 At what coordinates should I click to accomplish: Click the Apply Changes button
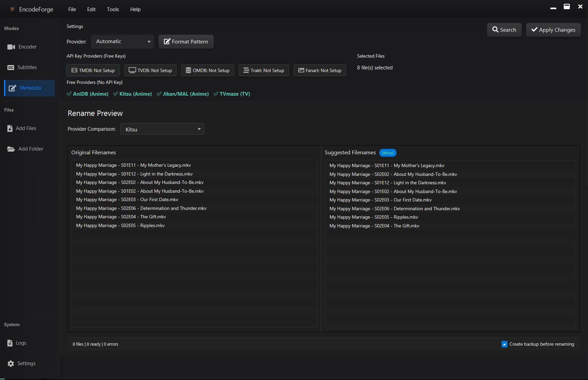pos(553,30)
